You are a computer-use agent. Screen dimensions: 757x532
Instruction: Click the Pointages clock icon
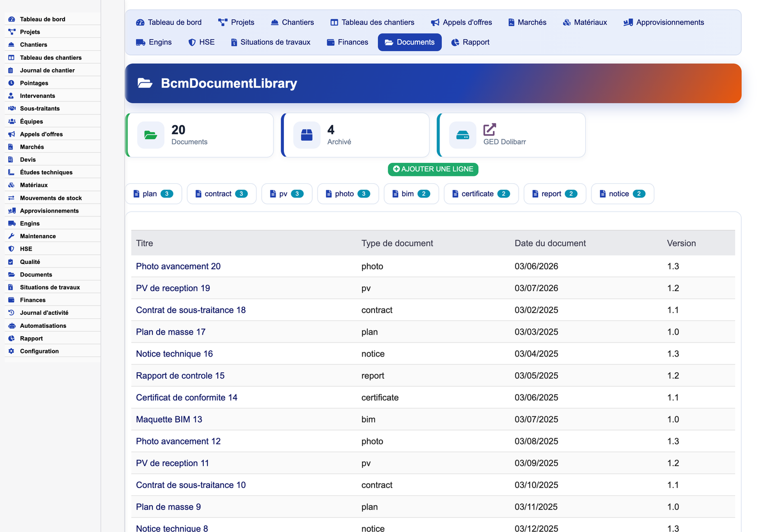pos(11,83)
